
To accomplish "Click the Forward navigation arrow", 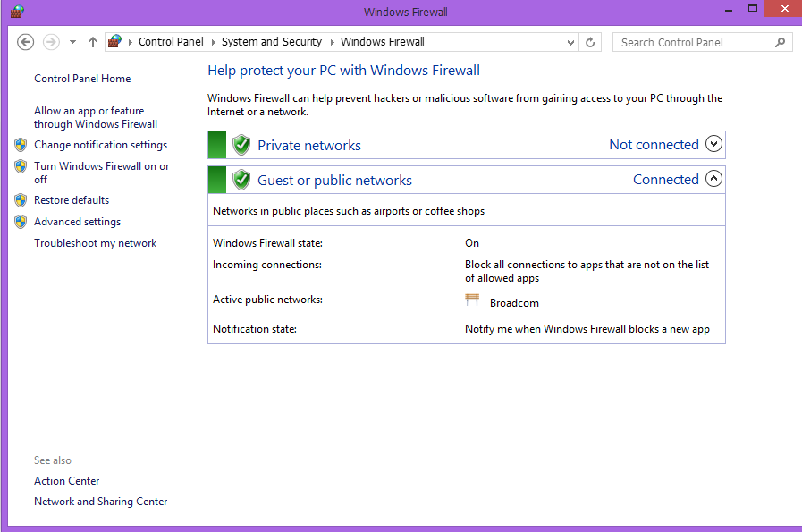I will 51,42.
